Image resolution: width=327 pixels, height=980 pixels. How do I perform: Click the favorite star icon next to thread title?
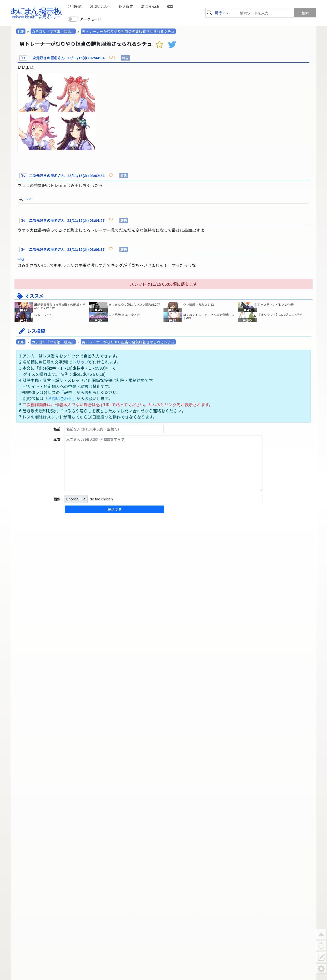[159, 45]
